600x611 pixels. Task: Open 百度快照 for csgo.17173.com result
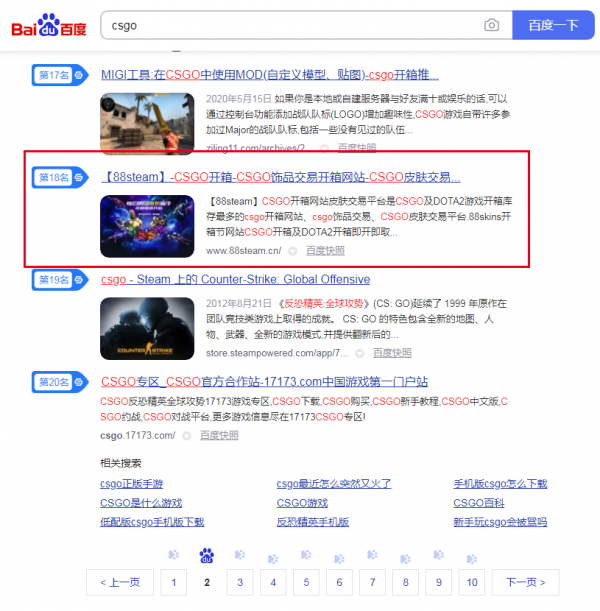click(x=219, y=435)
